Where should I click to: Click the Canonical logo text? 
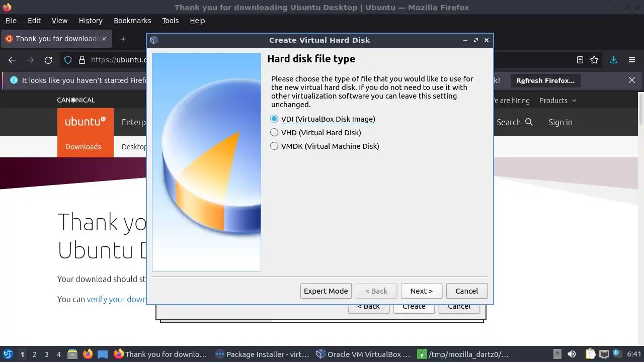pos(75,100)
